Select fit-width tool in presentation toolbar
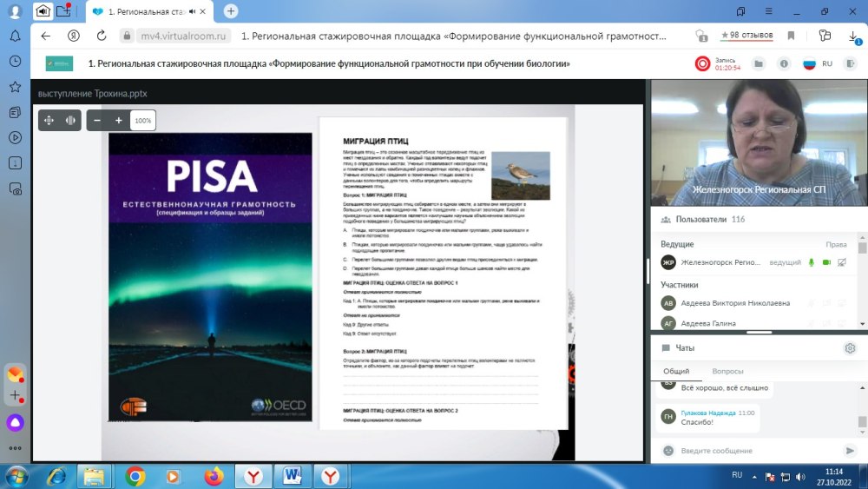868x489 pixels. (70, 120)
